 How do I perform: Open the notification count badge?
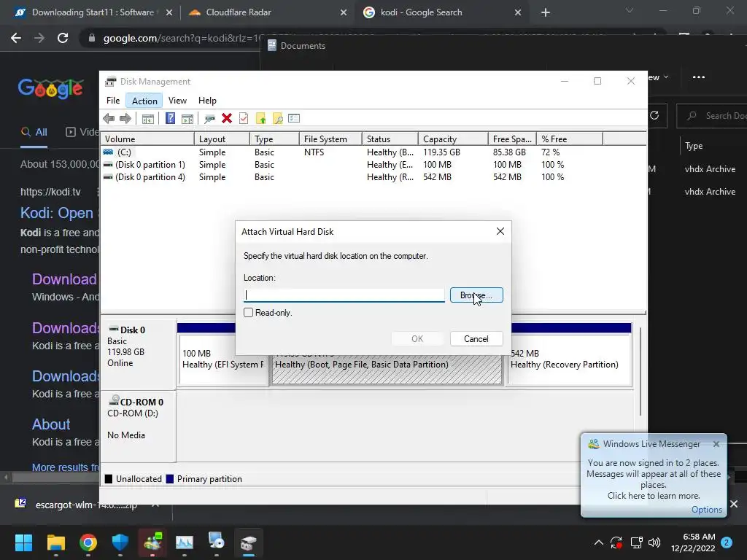[727, 542]
